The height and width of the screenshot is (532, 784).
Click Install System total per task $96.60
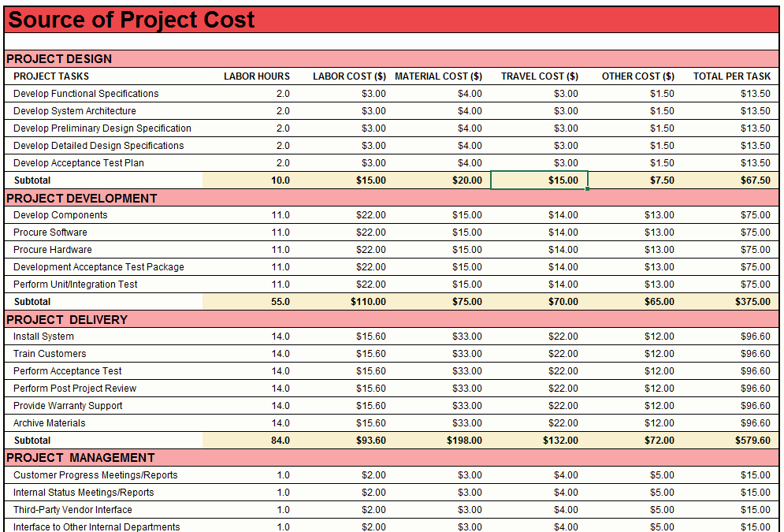[755, 337]
